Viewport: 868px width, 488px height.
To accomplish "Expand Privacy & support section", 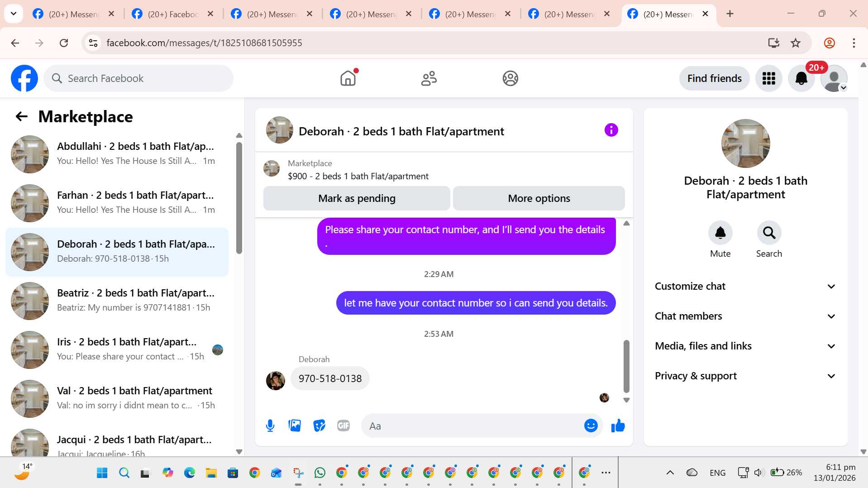I will pyautogui.click(x=745, y=376).
